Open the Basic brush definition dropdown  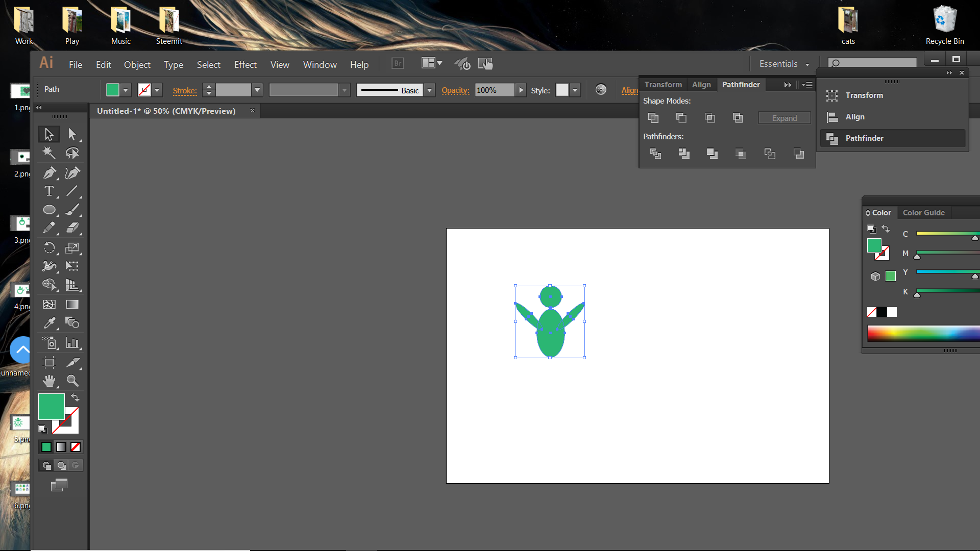point(430,90)
